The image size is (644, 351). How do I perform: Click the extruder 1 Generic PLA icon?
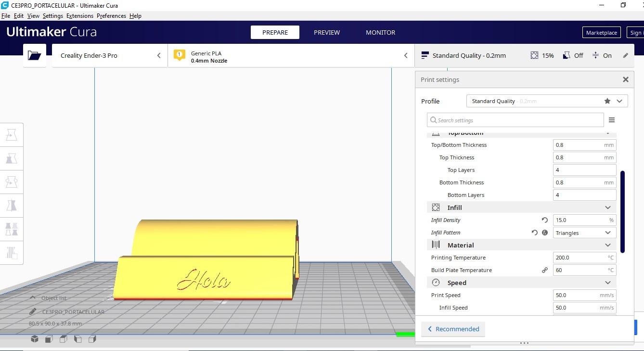point(180,55)
